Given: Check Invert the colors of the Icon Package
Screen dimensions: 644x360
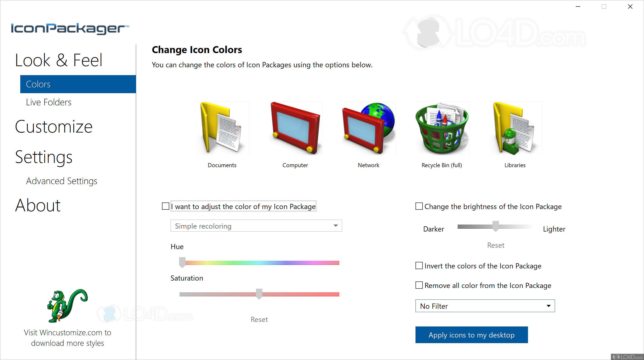Looking at the screenshot, I should [419, 266].
